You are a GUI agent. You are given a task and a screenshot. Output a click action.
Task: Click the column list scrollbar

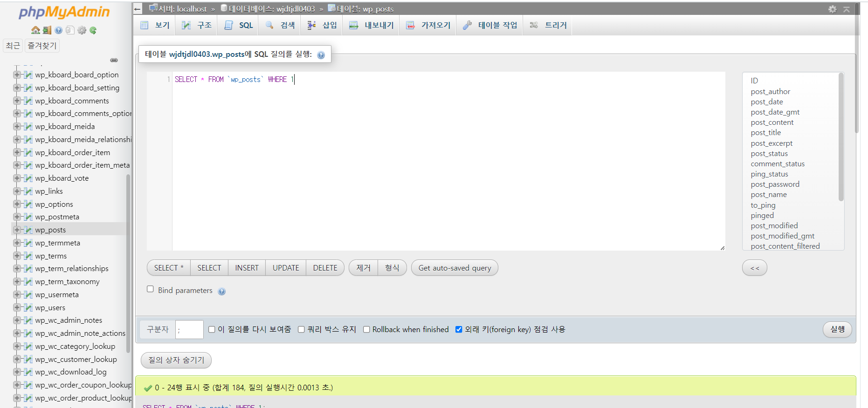coord(841,137)
